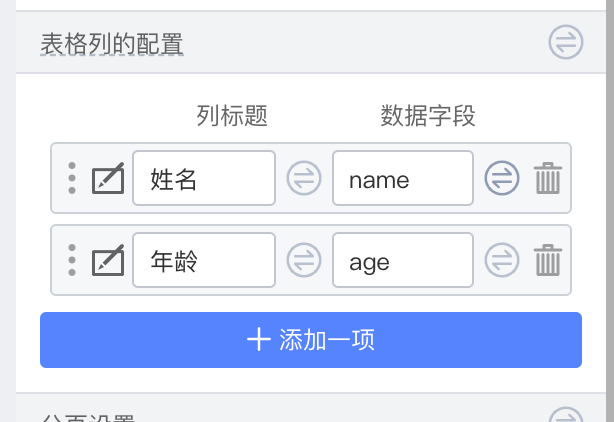Click the 年龄 column title input
Screen dimensions: 614x422
[203, 261]
